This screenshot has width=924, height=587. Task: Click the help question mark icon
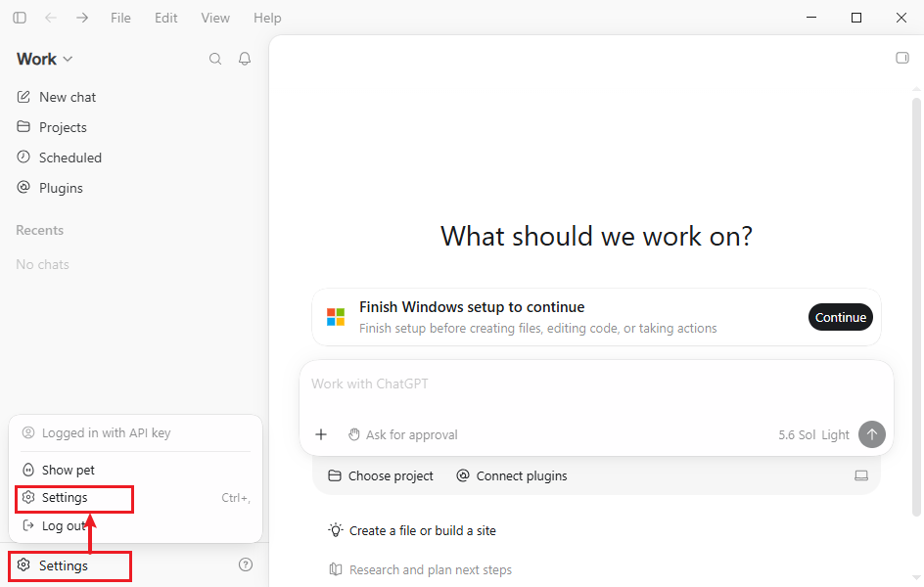(245, 564)
